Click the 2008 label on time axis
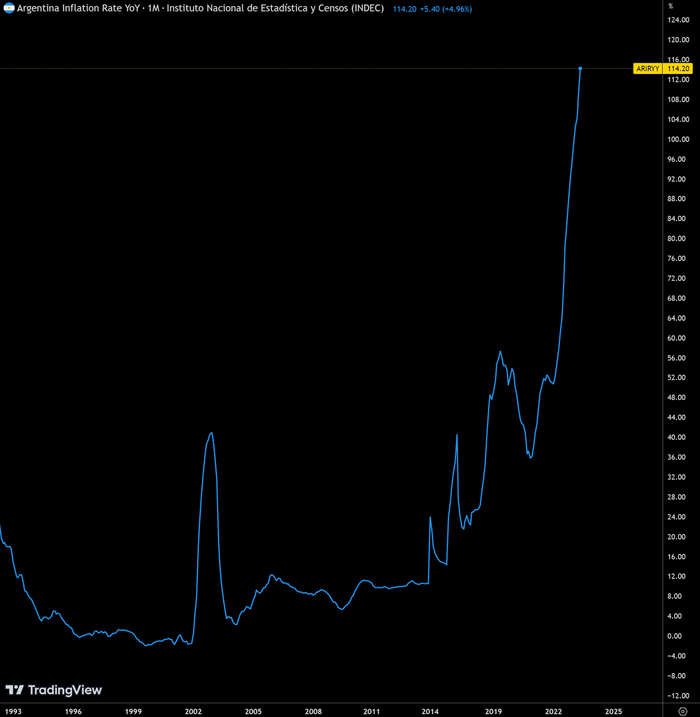 click(x=313, y=712)
